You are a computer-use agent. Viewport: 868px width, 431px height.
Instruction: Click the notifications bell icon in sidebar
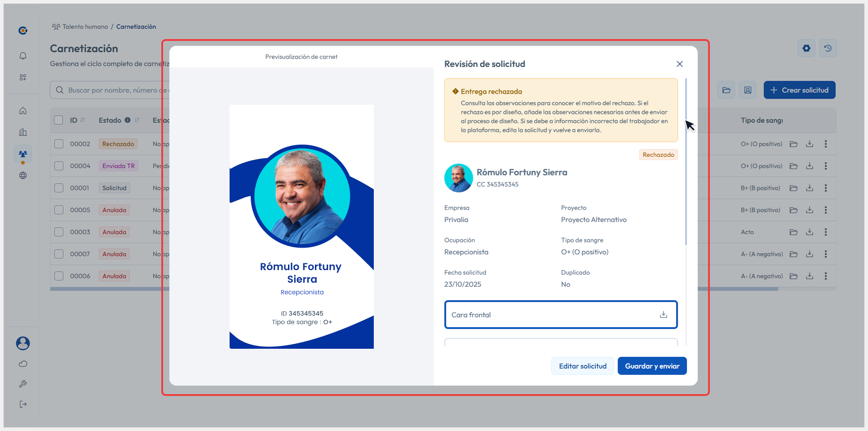pos(23,56)
